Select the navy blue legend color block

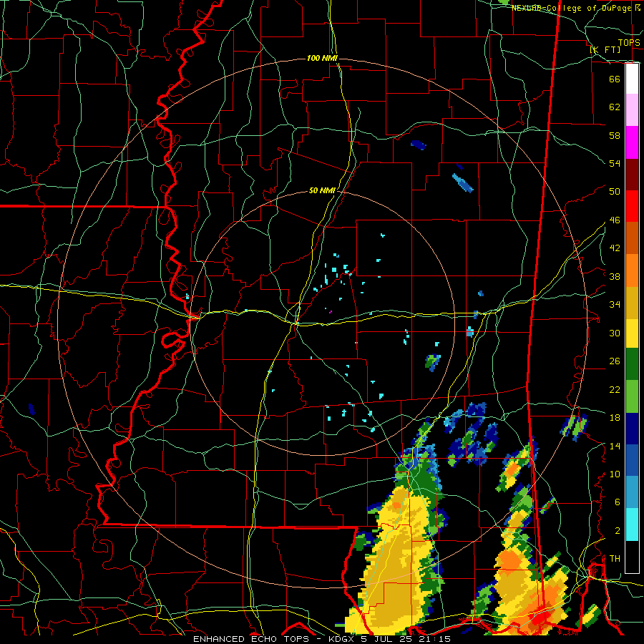pos(632,429)
